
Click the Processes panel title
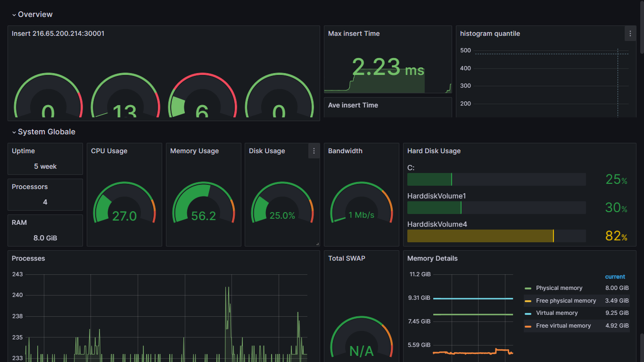(28, 258)
